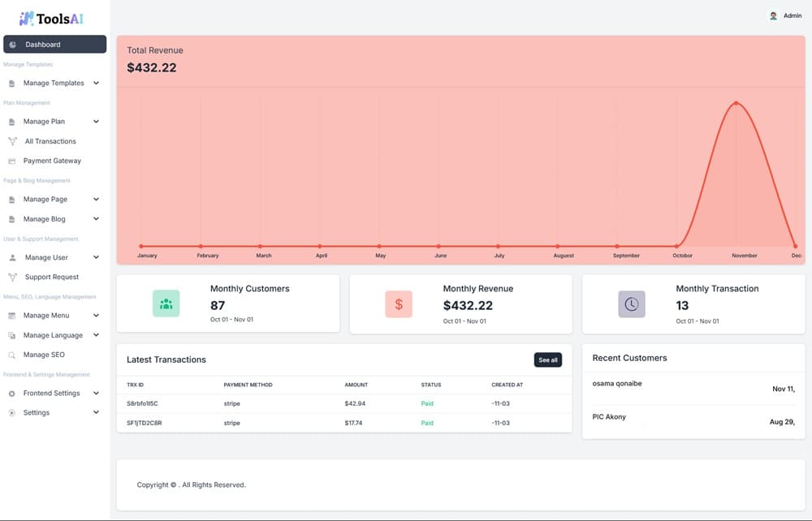The width and height of the screenshot is (812, 521).
Task: Click the Monthly Transaction clock icon
Action: coord(631,304)
